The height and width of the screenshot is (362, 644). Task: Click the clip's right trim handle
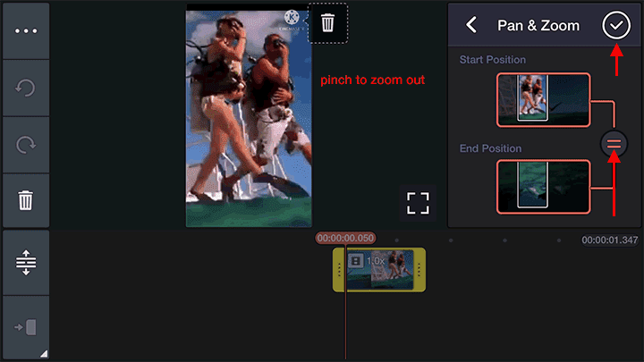[419, 270]
